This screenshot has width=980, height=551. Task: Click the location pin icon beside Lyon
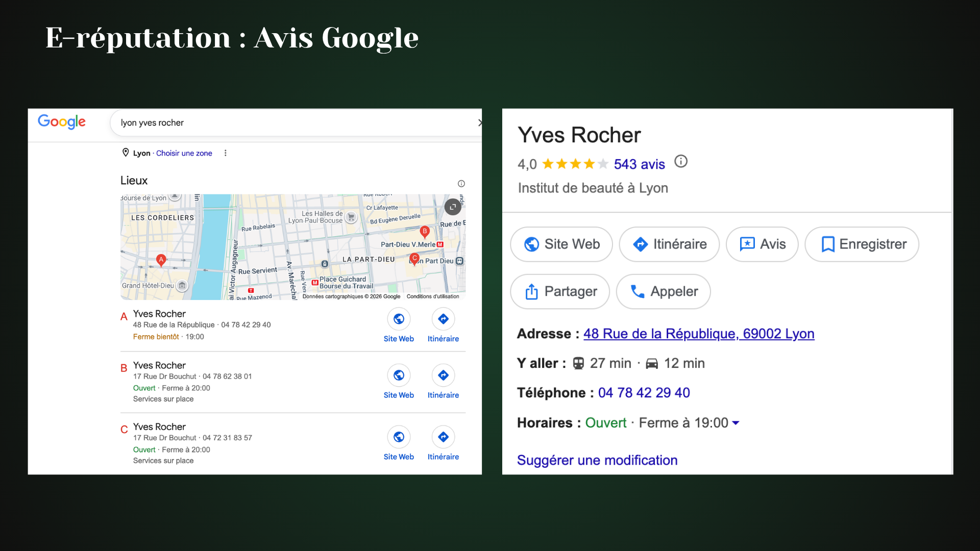tap(126, 153)
